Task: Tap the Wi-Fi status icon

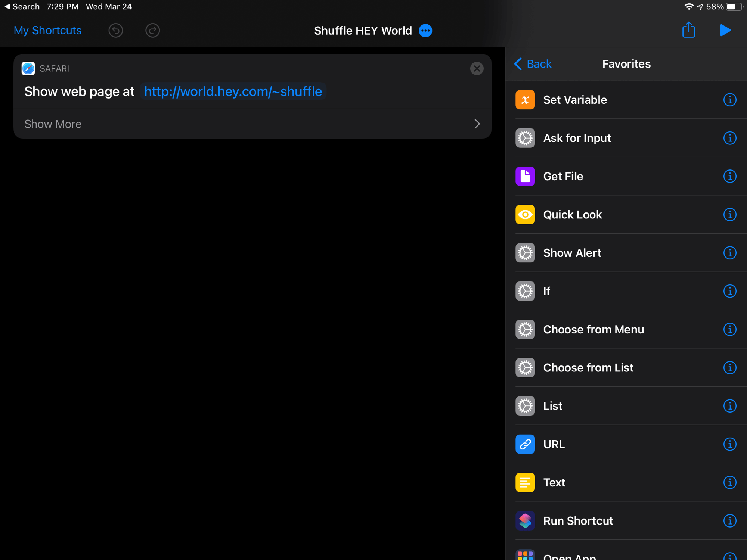Action: click(688, 7)
